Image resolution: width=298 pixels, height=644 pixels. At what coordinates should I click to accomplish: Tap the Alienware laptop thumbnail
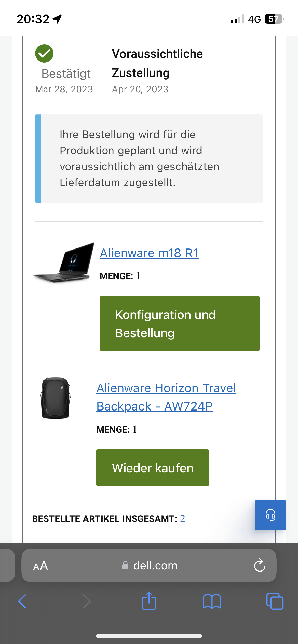64,262
